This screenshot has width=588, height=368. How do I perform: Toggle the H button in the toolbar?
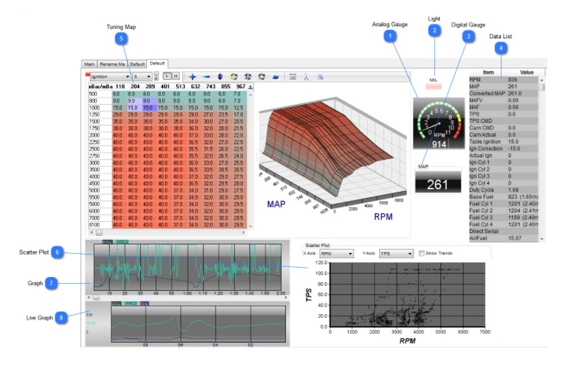tap(175, 76)
